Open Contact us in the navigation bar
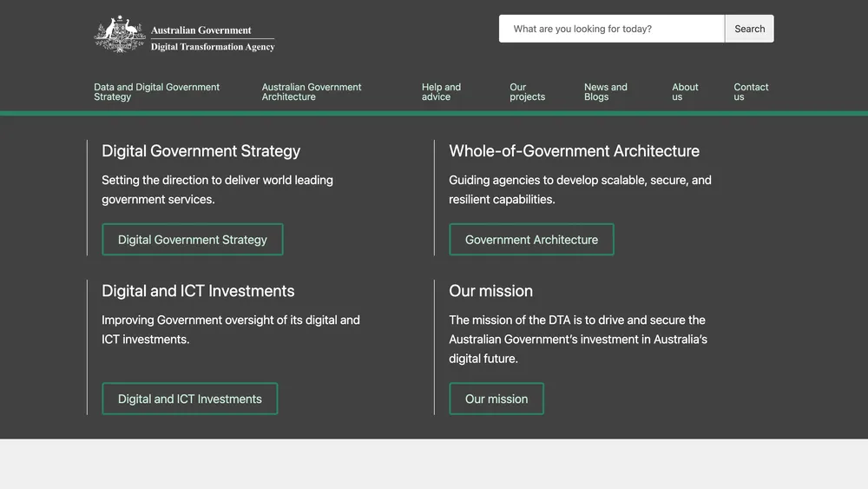 point(751,92)
